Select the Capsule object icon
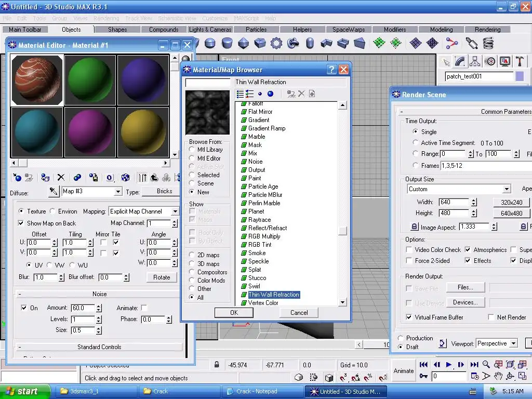Image resolution: width=532 pixels, height=399 pixels. point(310,43)
